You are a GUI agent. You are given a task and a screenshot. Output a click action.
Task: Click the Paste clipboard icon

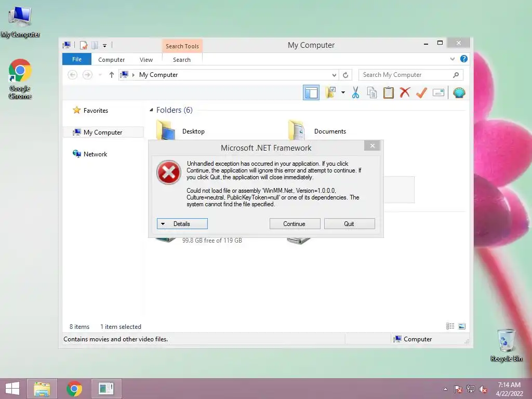click(x=388, y=92)
